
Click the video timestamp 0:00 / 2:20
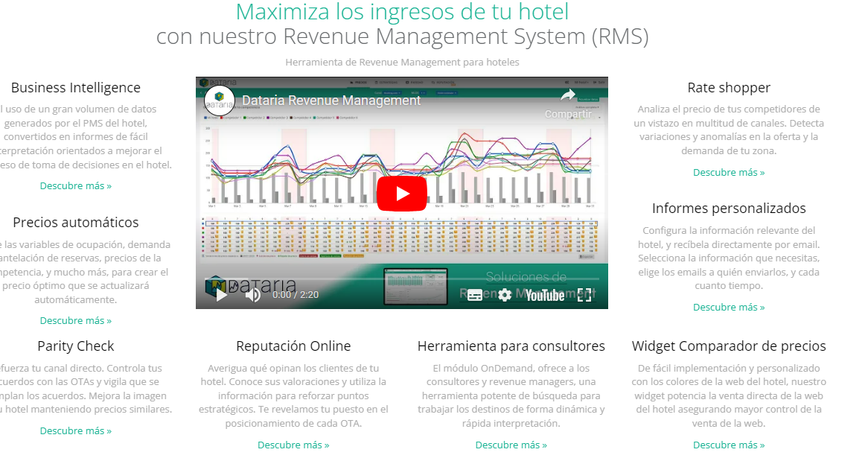295,295
